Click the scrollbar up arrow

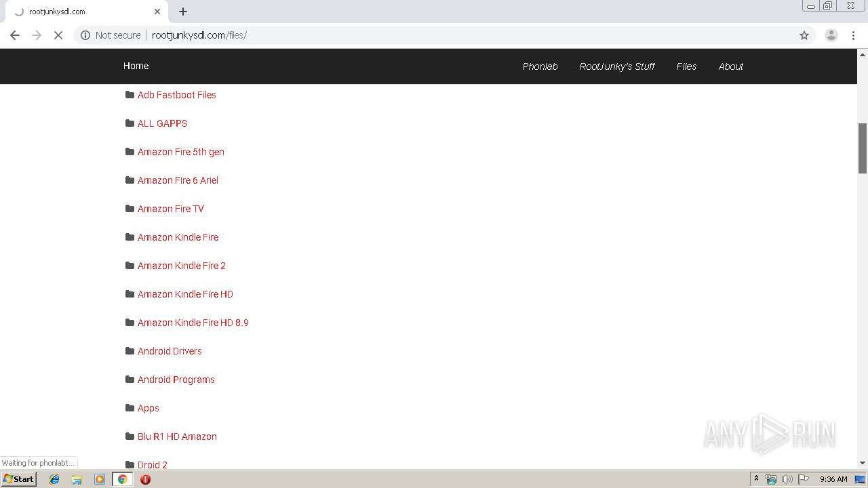pyautogui.click(x=863, y=54)
